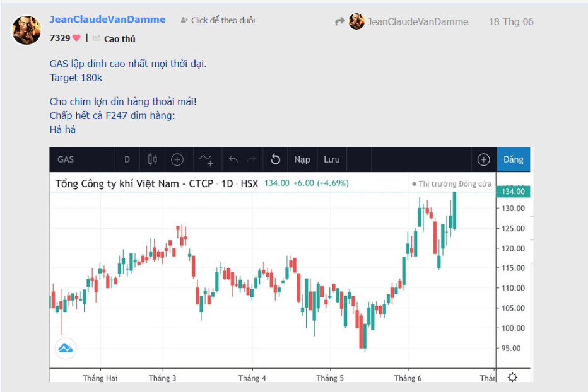Click the 134.00 current price label

click(513, 192)
